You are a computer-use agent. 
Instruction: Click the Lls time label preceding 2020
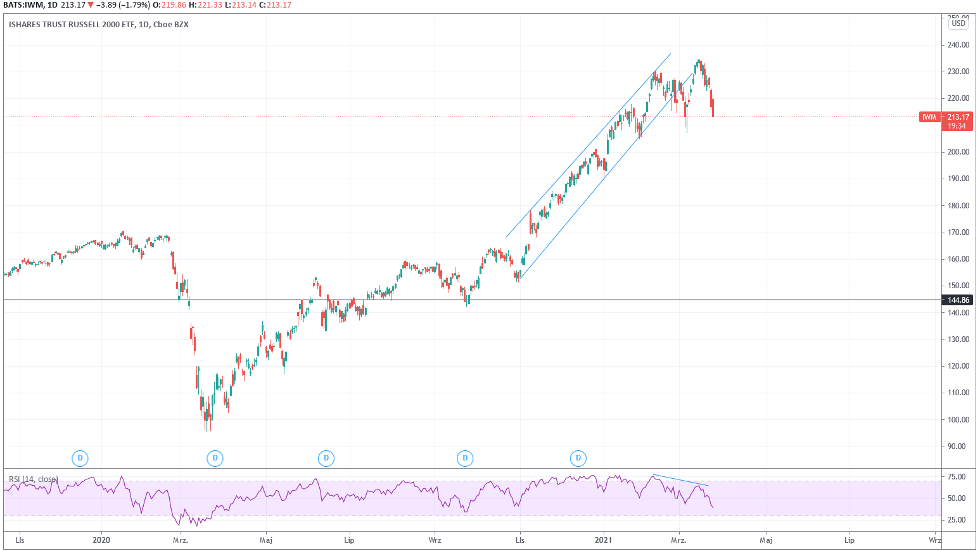click(20, 540)
